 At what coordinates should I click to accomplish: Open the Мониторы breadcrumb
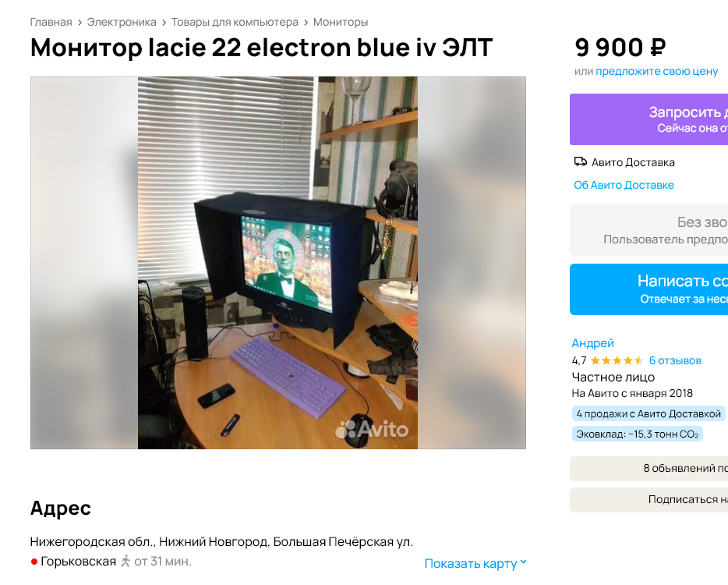click(x=341, y=22)
